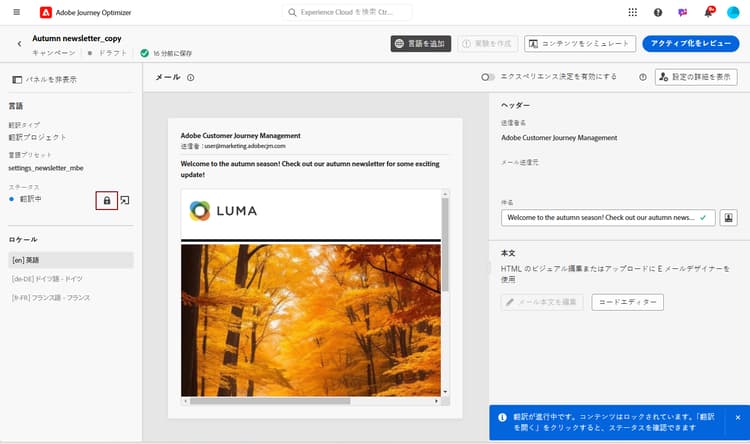Click the green saved status checkmark
Viewport: 750px width, 444px height.
(144, 53)
